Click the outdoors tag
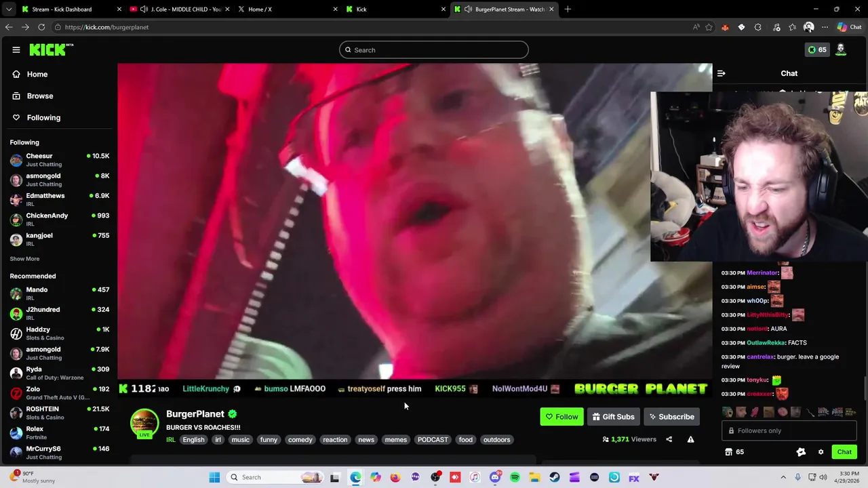The width and height of the screenshot is (868, 488). pyautogui.click(x=496, y=440)
